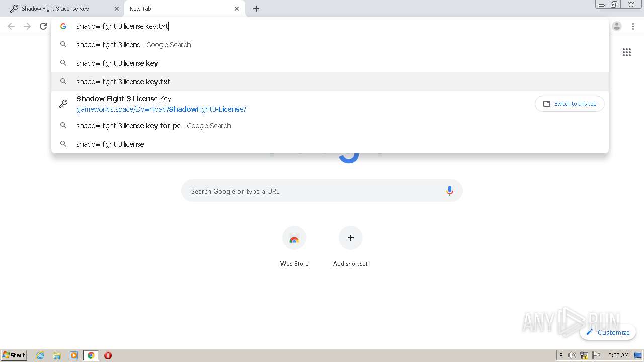Click the Add shortcut plus tile
The height and width of the screenshot is (362, 644).
tap(351, 238)
